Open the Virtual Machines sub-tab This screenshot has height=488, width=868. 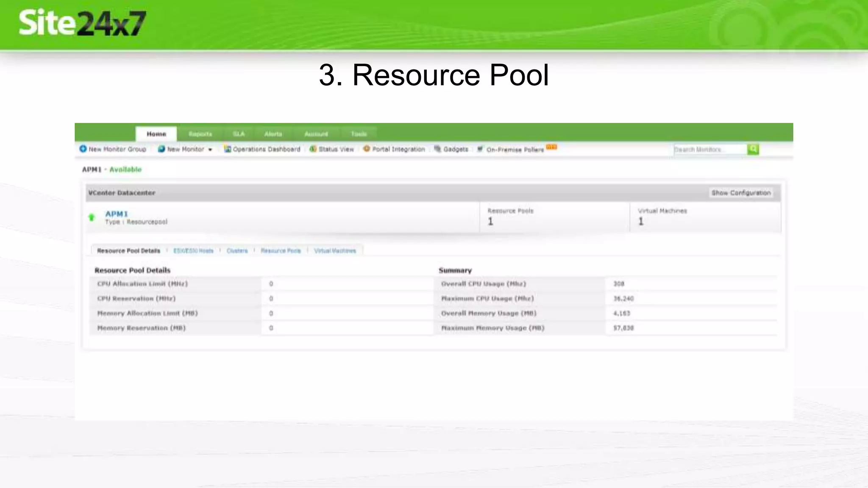pos(335,251)
